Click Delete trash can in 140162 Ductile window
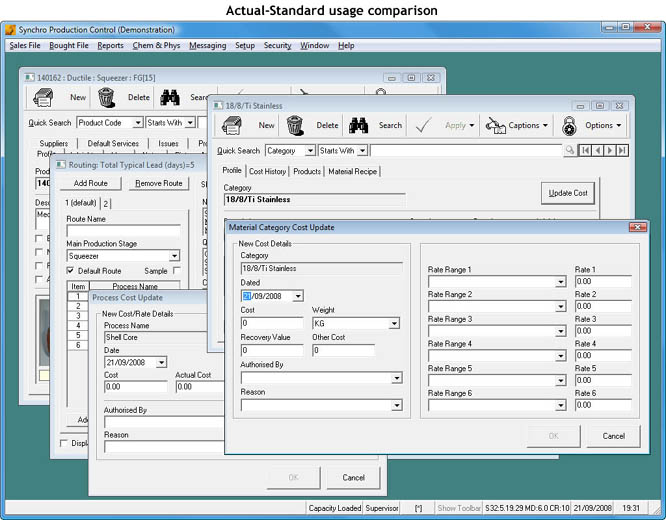Screen dimensions: 666x520 [106, 97]
